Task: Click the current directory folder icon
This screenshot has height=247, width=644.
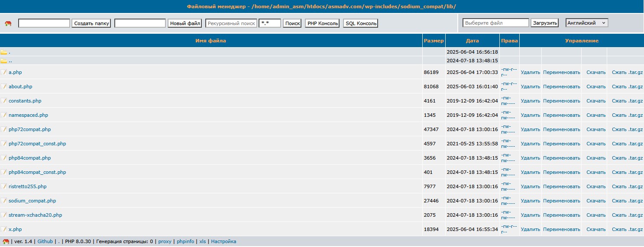Action: pyautogui.click(x=4, y=52)
